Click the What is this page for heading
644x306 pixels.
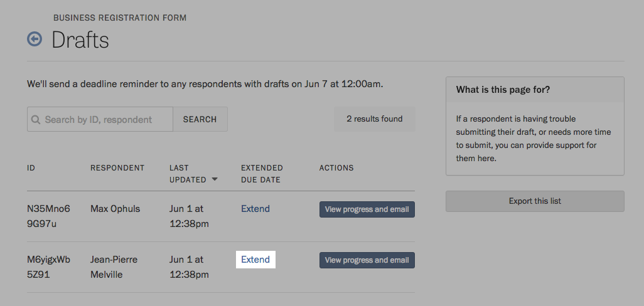pos(503,90)
